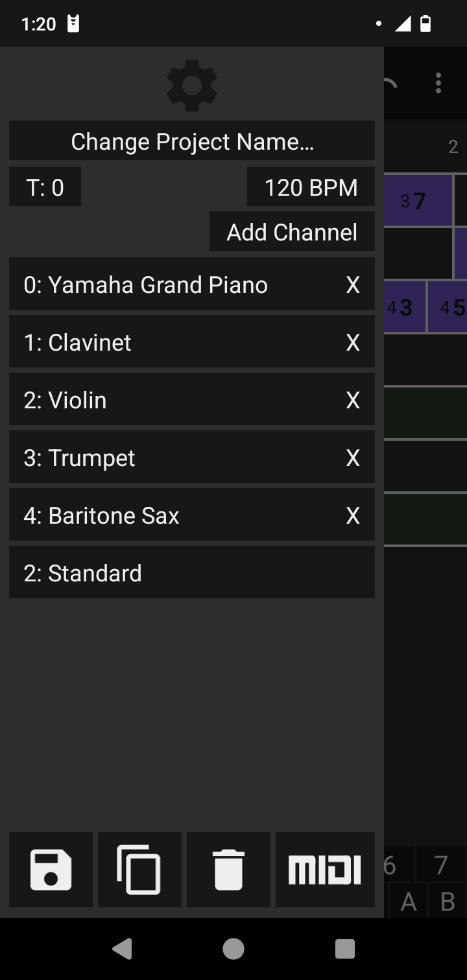
Task: Change the 2: Standard percussion kit
Action: coord(191,573)
